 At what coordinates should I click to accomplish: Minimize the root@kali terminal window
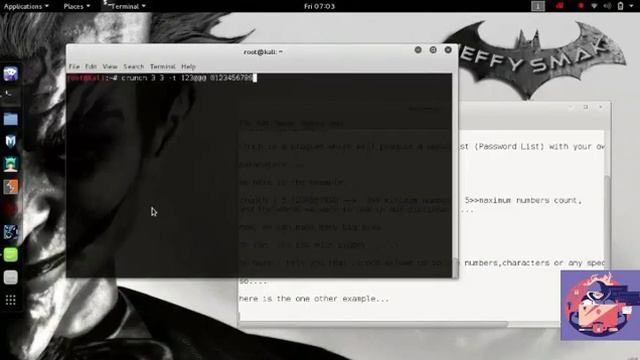tap(418, 50)
